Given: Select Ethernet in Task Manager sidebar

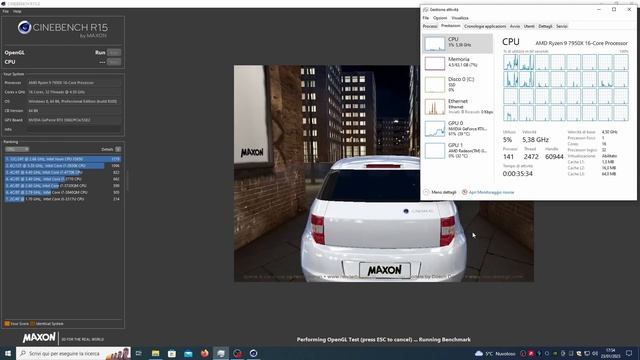Looking at the screenshot, I should 458,106.
